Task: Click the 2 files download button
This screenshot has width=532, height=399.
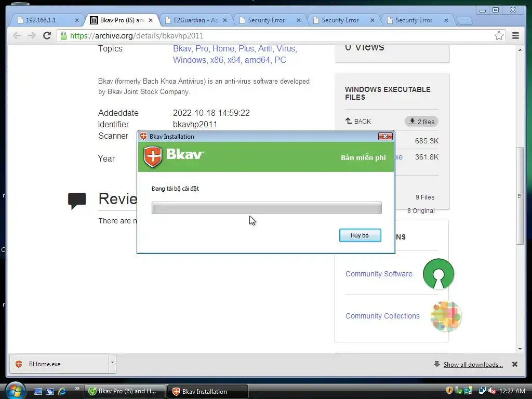Action: 421,122
